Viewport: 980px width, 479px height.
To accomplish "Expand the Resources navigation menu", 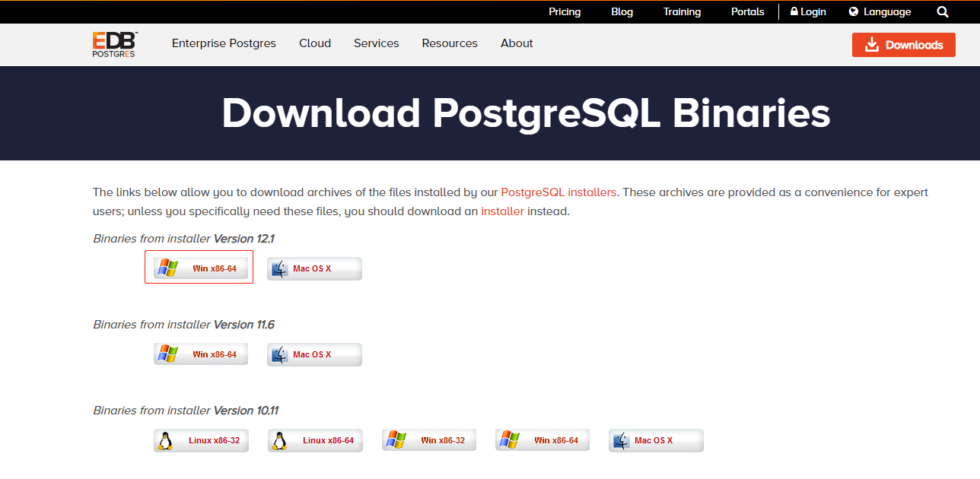I will [450, 43].
